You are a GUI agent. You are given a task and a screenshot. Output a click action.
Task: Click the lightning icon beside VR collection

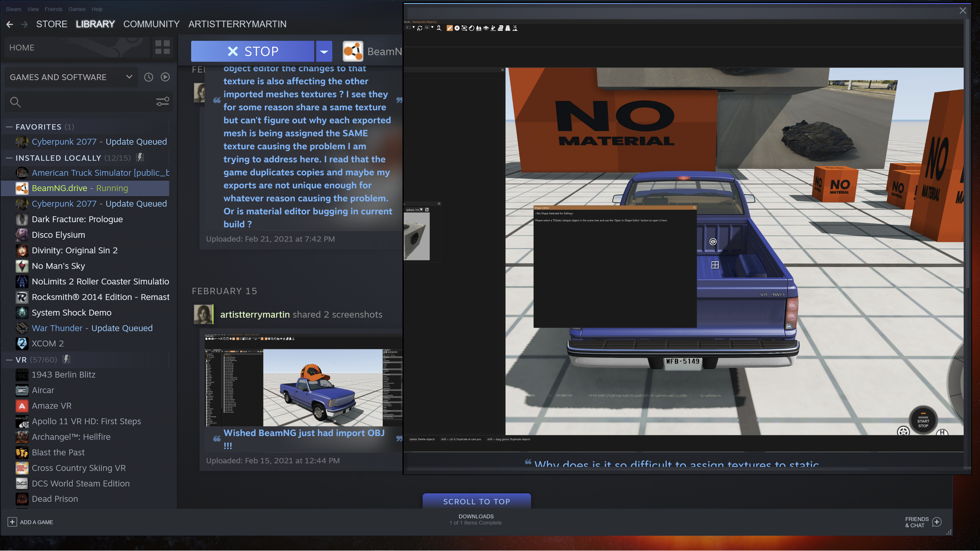click(x=66, y=359)
